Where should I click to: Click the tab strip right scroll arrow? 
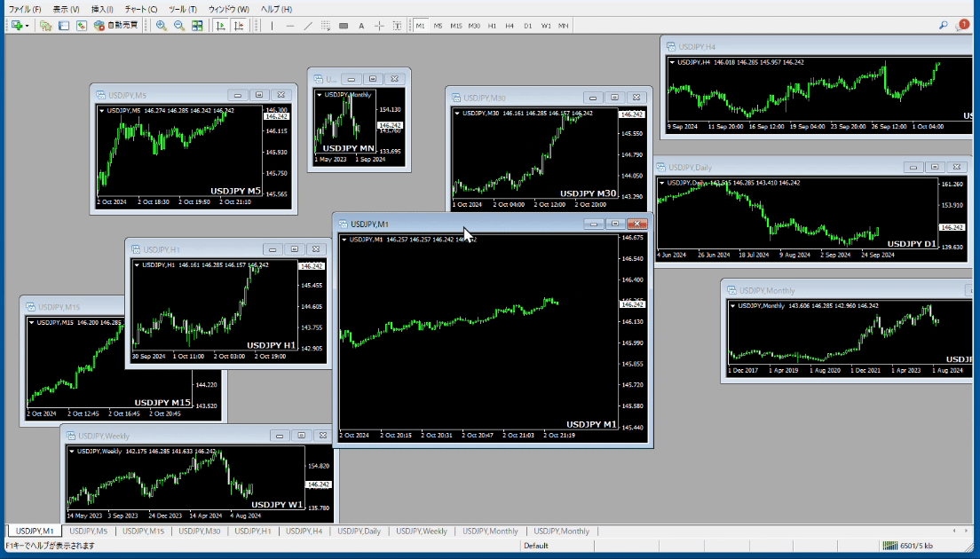967,531
